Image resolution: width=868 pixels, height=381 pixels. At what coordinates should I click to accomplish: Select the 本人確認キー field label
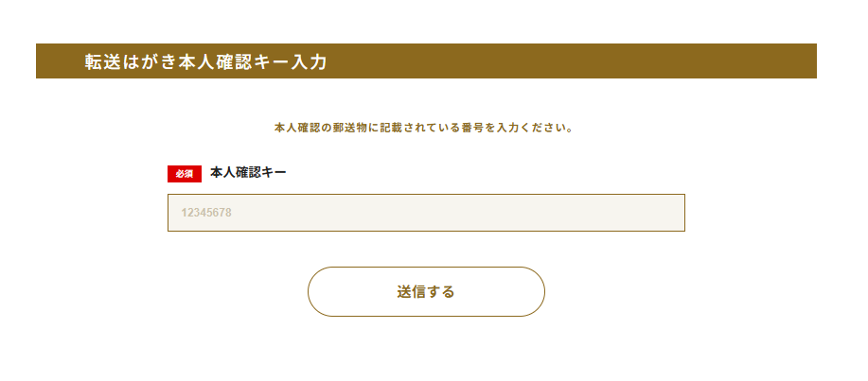(x=248, y=173)
